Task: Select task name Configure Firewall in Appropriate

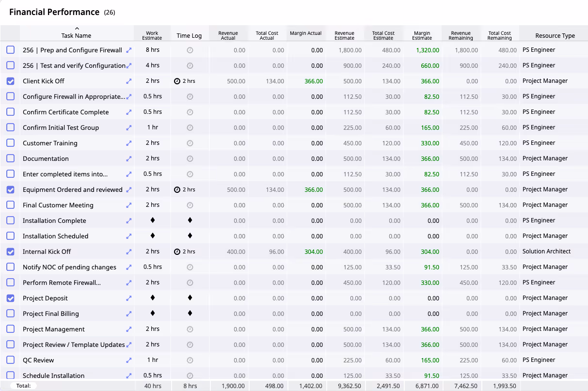Action: click(74, 97)
